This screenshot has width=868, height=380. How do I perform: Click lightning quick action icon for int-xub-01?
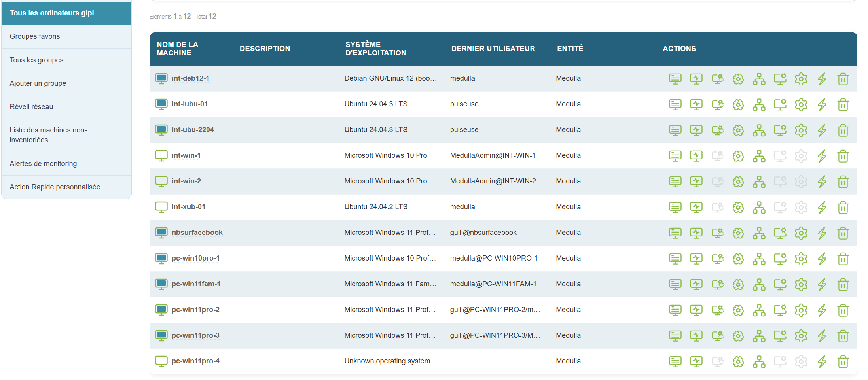click(822, 208)
